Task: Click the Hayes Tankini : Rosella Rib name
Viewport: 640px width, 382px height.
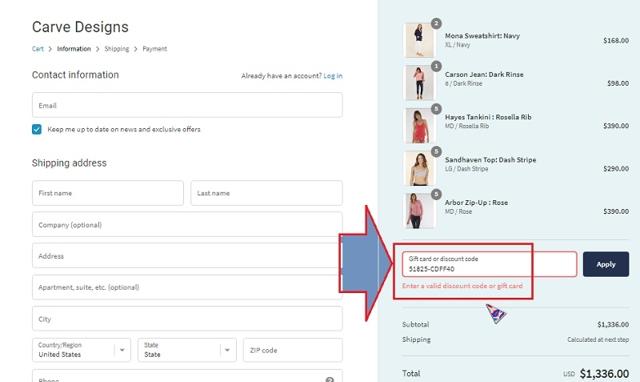Action: click(x=488, y=117)
